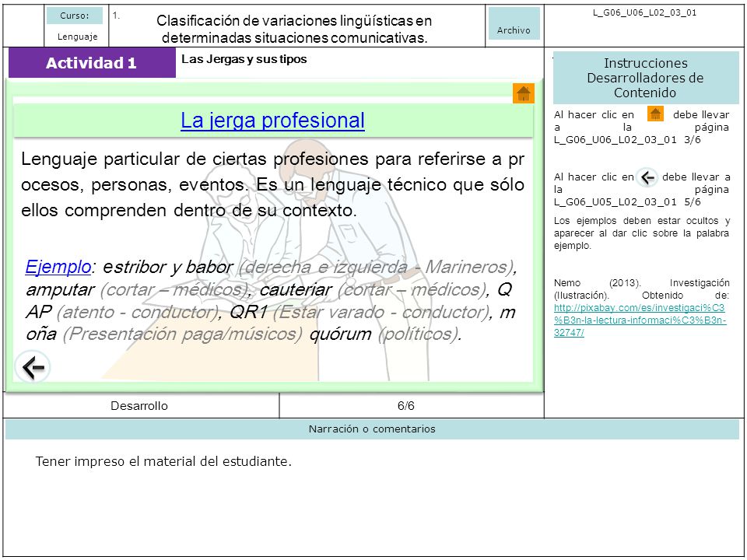Select the 'Actividad 1' purple label
Image resolution: width=747 pixels, height=560 pixels.
(92, 63)
